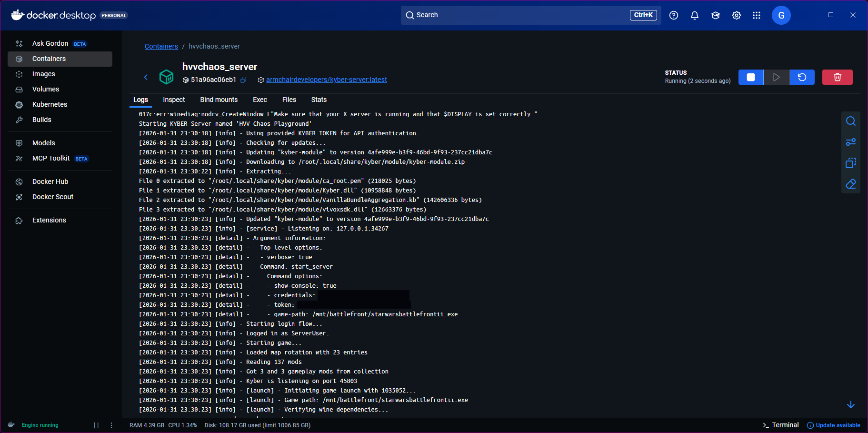Copy container ID 51a96ac06eb1

tap(243, 80)
